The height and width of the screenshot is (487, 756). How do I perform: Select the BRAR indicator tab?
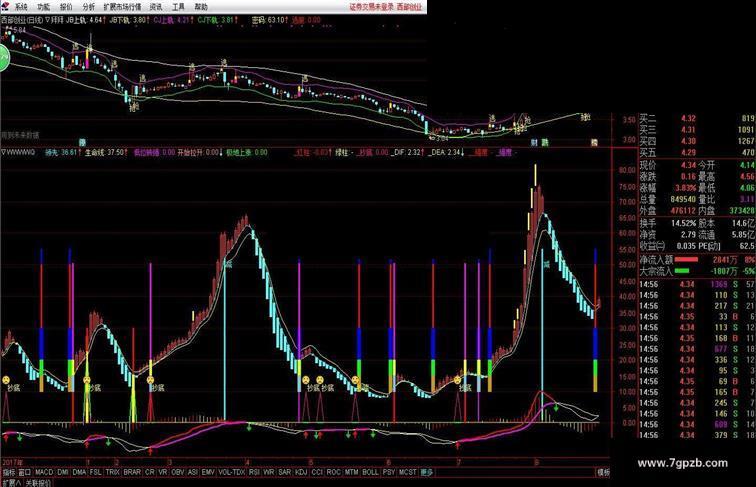(x=132, y=472)
